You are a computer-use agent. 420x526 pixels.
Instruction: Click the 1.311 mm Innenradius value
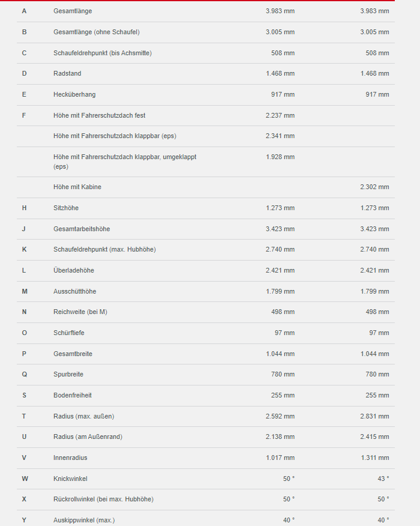374,458
